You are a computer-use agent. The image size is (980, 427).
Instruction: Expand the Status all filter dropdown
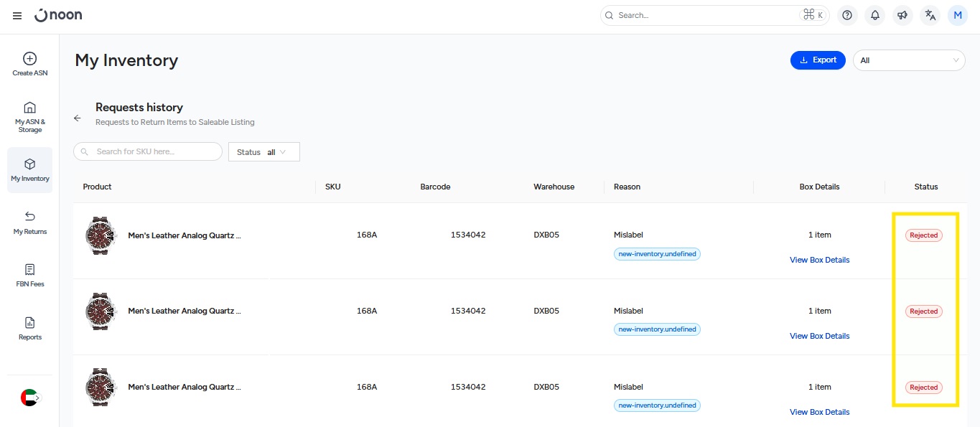pyautogui.click(x=263, y=152)
